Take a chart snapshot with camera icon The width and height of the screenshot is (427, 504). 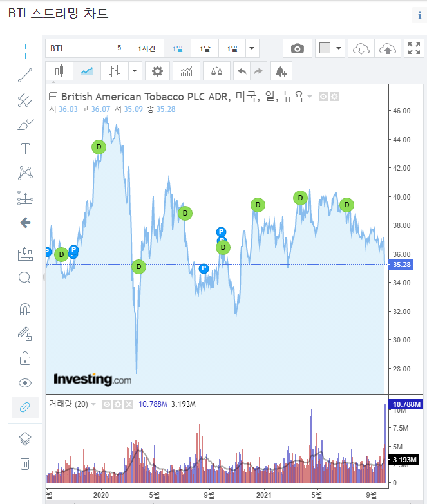tap(298, 48)
